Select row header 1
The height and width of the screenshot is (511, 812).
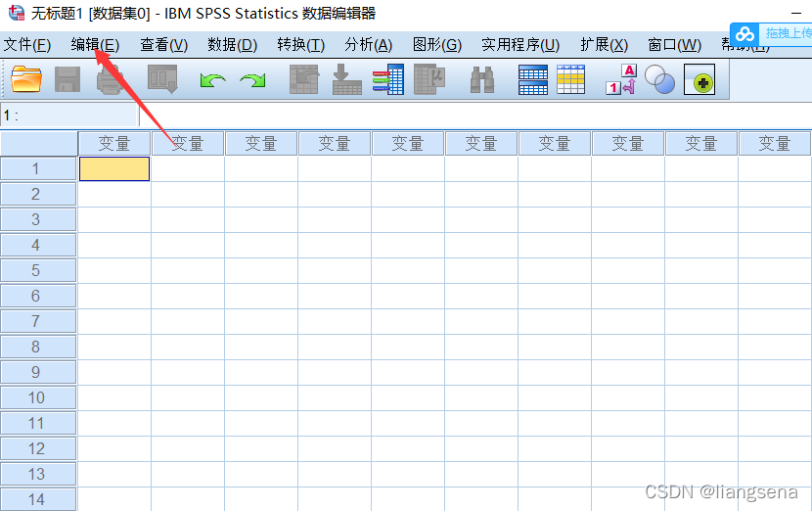38,169
